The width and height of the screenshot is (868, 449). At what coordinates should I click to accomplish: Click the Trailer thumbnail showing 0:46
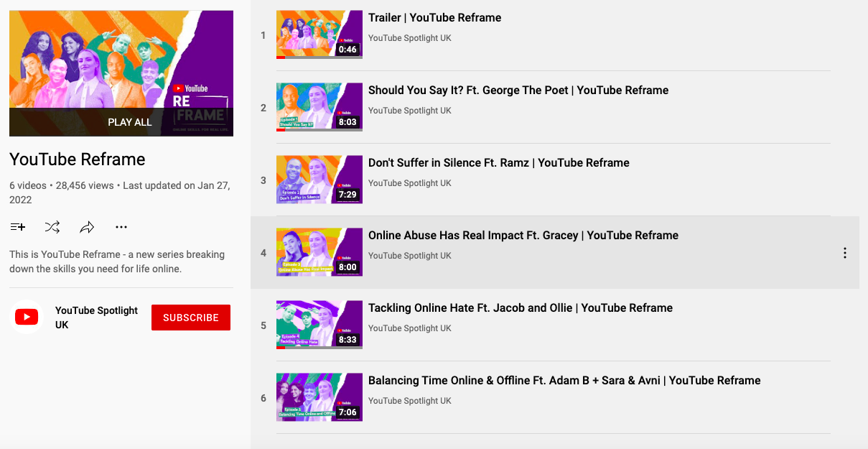click(319, 34)
